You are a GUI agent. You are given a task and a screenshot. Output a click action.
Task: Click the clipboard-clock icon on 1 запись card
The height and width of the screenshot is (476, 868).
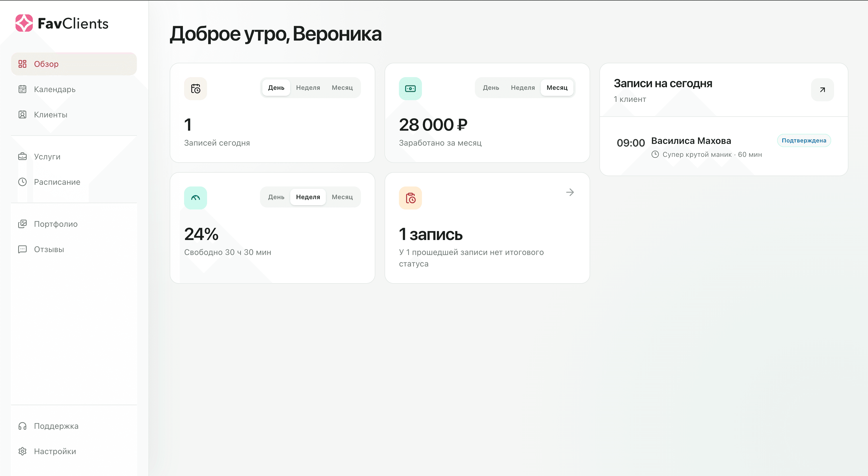pyautogui.click(x=410, y=198)
